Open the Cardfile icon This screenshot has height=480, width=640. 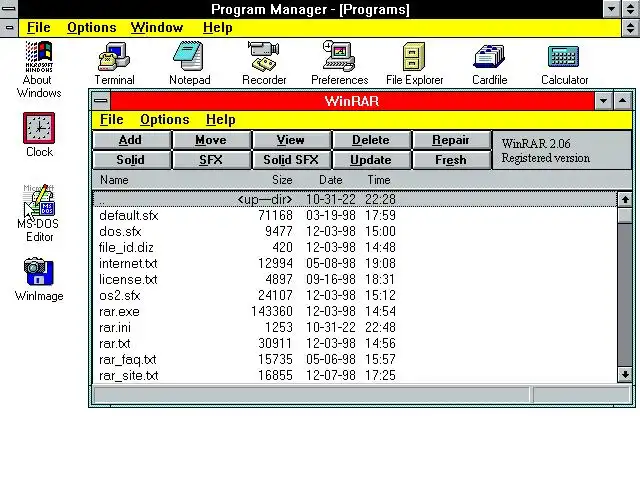point(489,63)
